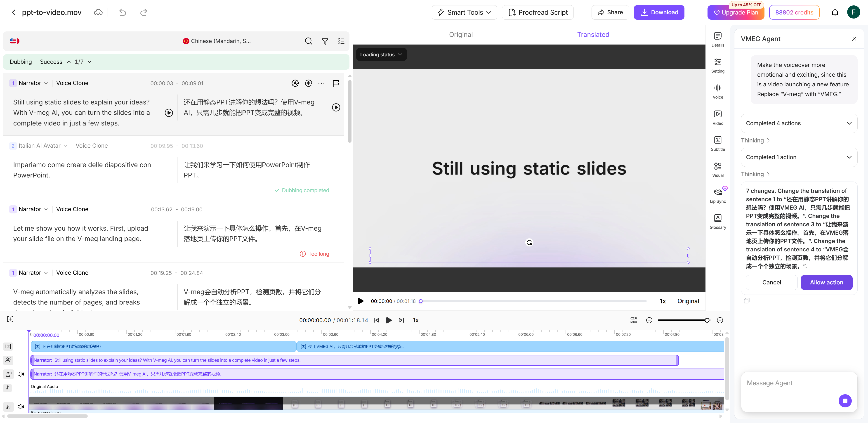Undo the last edit
This screenshot has height=423, width=868.
click(x=123, y=12)
